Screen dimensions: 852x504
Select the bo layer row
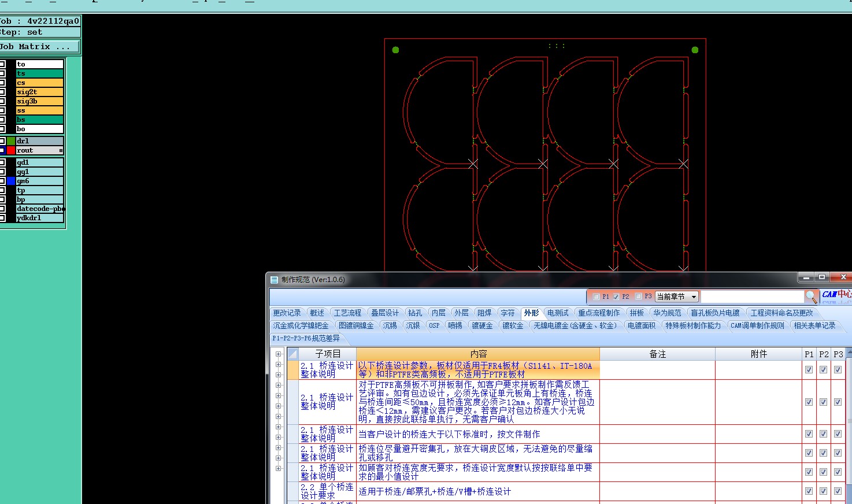pos(39,129)
